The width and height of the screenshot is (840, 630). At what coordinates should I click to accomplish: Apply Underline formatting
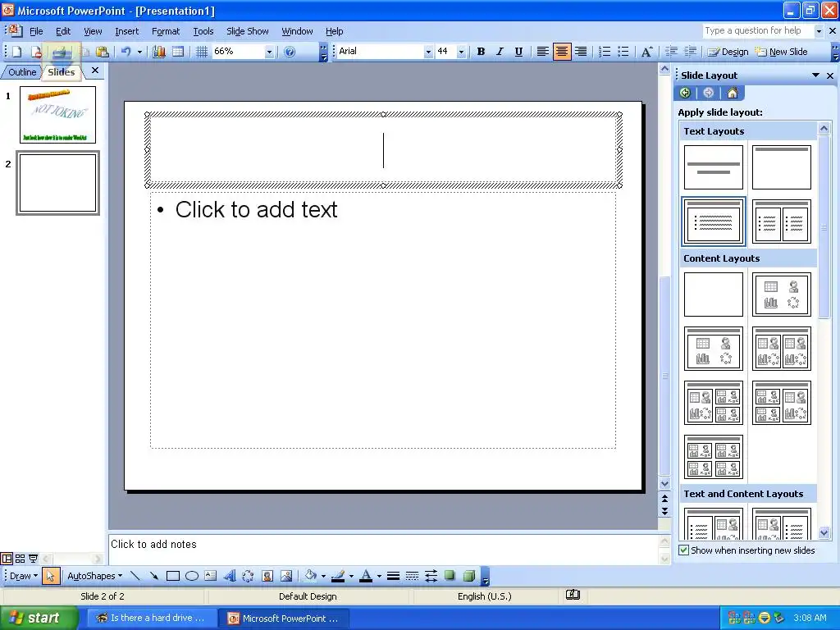pyautogui.click(x=518, y=52)
